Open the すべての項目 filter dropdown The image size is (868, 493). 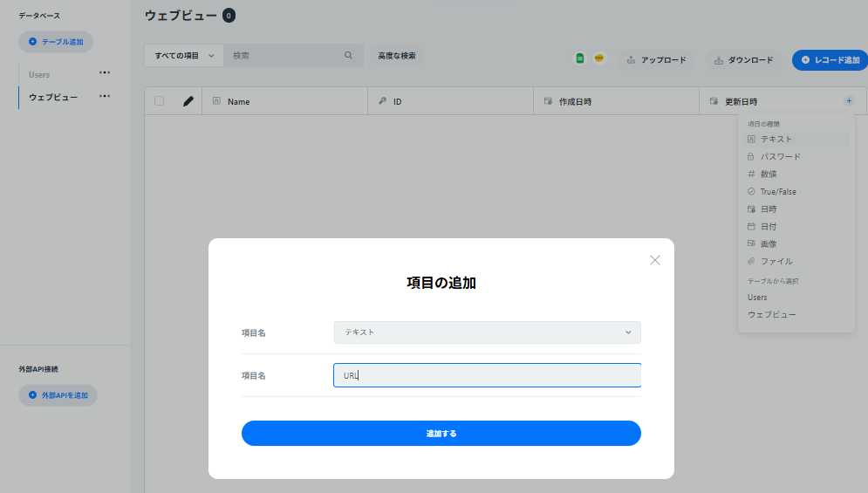click(184, 55)
